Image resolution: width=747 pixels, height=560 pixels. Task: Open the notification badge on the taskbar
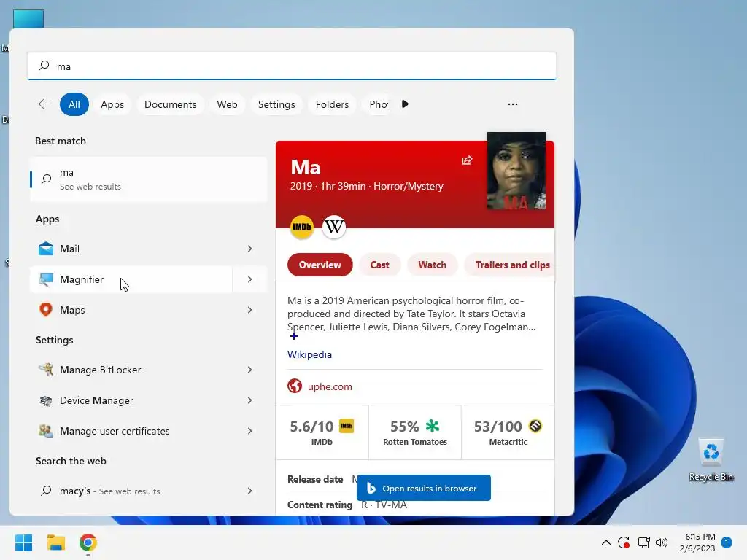click(x=727, y=542)
